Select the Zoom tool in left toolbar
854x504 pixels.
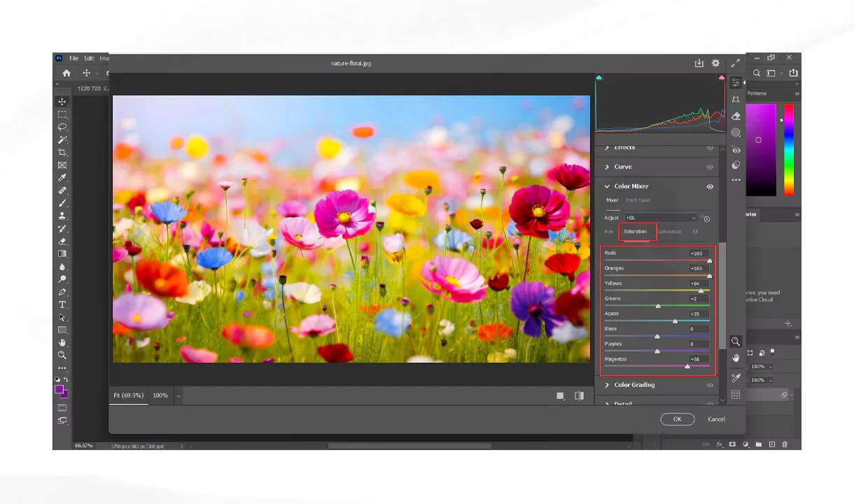click(x=62, y=355)
